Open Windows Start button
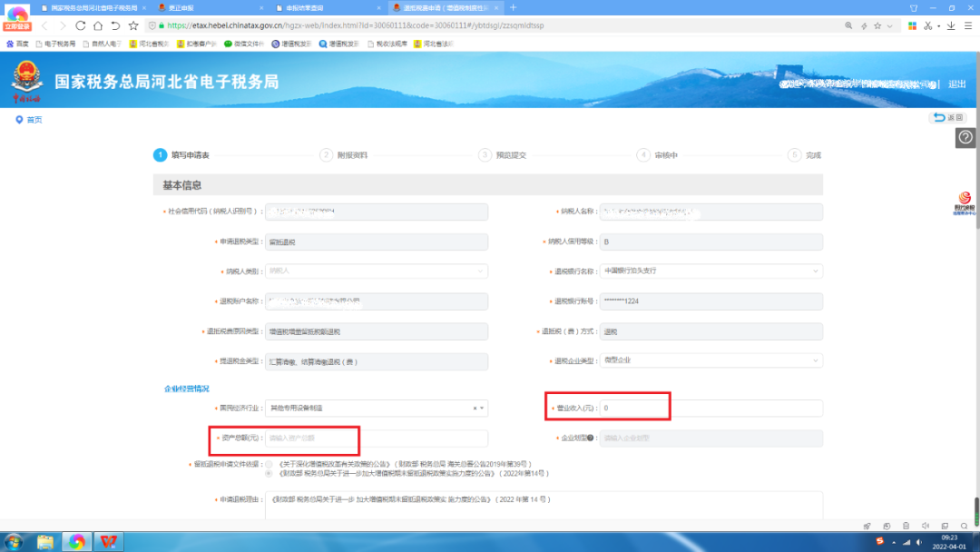Viewport: 980px width, 552px height. [x=14, y=541]
